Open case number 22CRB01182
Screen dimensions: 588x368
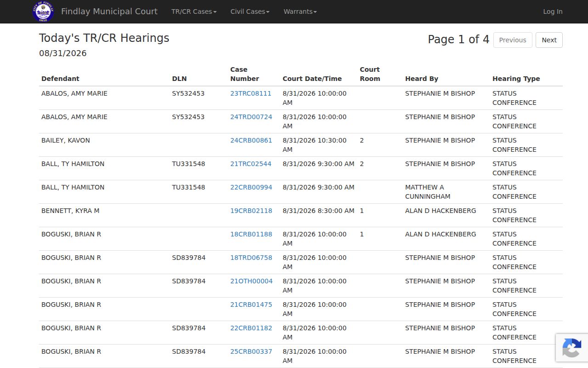pos(251,328)
